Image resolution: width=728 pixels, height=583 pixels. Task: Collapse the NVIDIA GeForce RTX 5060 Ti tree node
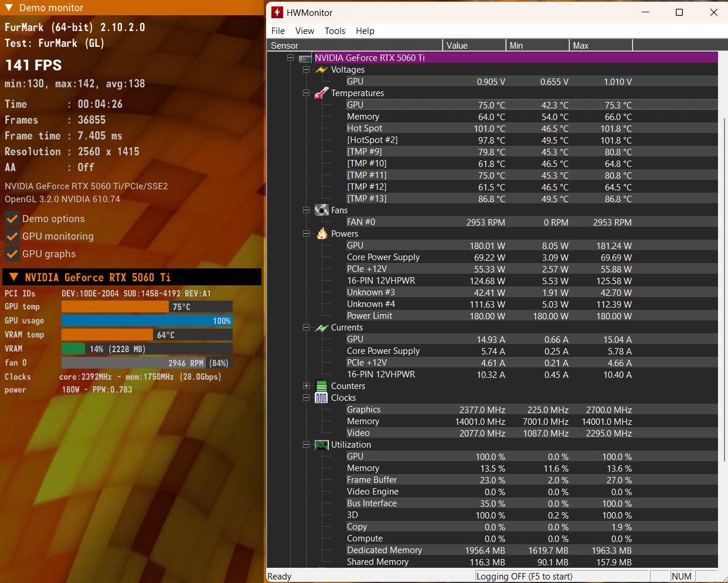[290, 58]
